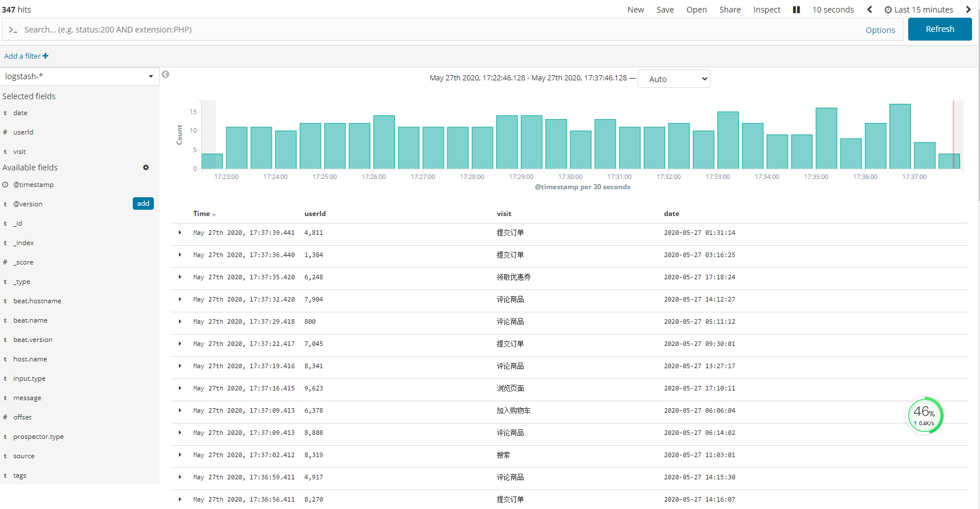Open the Last 15 minutes time picker
The image size is (980, 509).
click(x=918, y=10)
